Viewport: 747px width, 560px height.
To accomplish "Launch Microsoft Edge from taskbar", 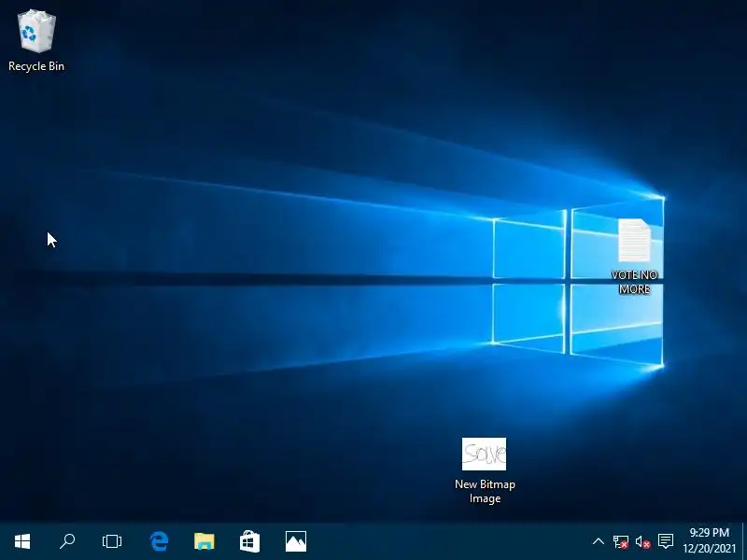I will (x=159, y=541).
